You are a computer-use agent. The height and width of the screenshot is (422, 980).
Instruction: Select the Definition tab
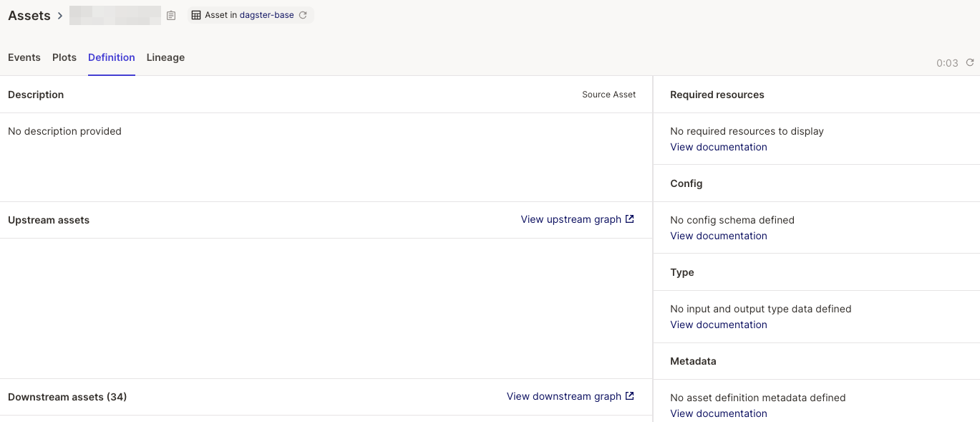click(x=111, y=57)
